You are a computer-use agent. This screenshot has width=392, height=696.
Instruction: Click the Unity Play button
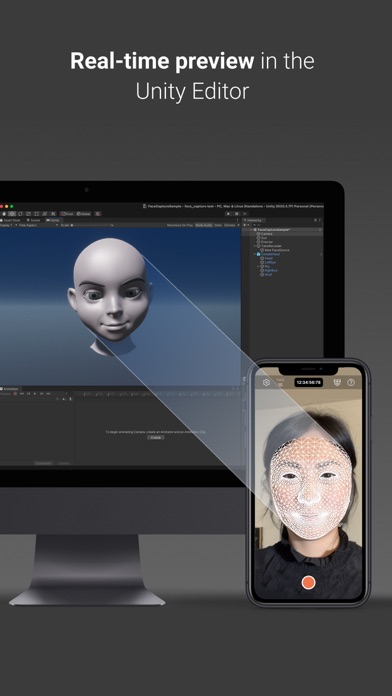(228, 214)
